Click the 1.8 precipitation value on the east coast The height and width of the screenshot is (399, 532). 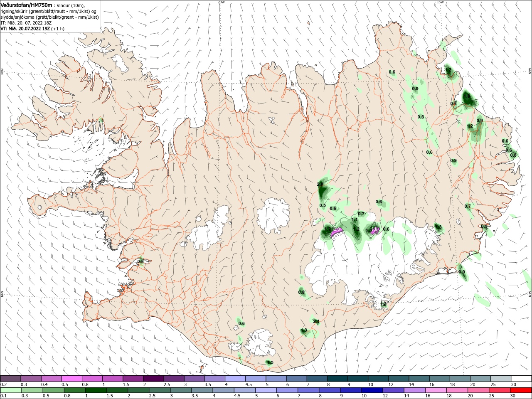pyautogui.click(x=467, y=96)
